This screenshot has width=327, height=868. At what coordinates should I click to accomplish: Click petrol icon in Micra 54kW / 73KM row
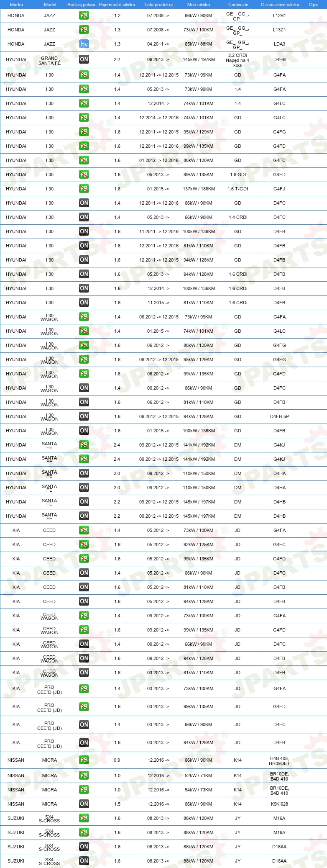[x=84, y=790]
